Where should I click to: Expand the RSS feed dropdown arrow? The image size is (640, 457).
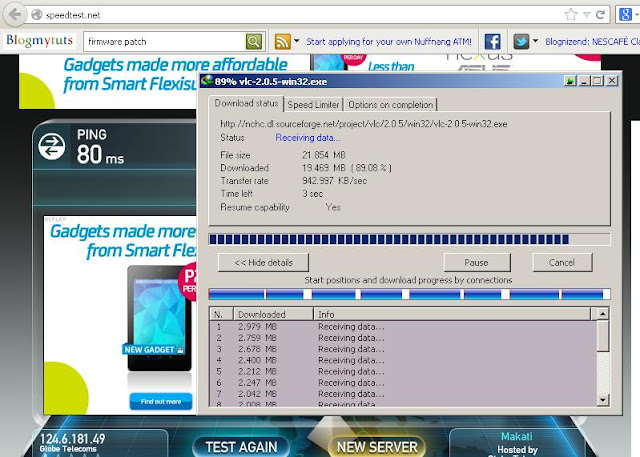297,41
